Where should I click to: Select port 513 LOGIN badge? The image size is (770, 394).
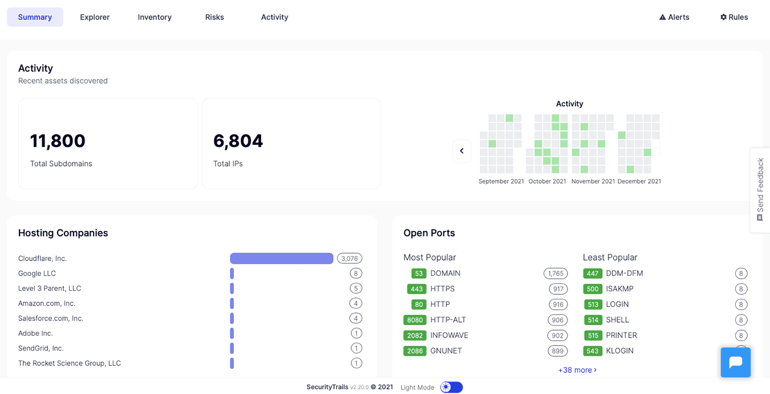593,305
